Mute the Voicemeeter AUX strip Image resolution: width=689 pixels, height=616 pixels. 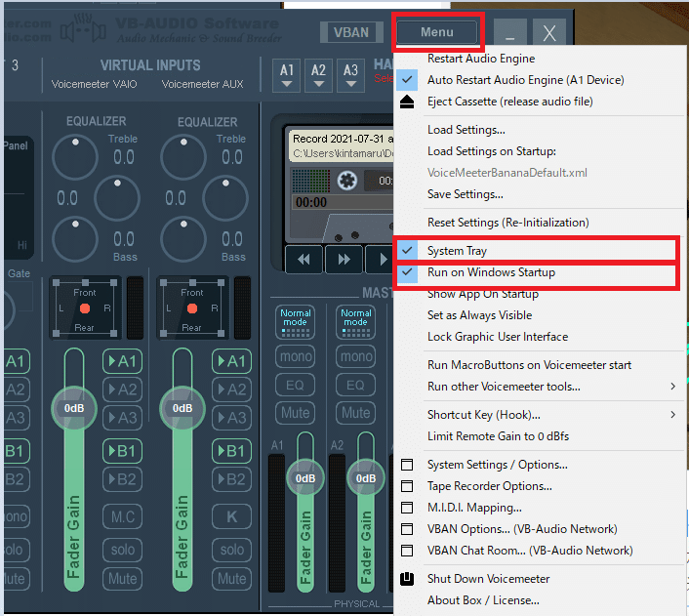pos(231,579)
